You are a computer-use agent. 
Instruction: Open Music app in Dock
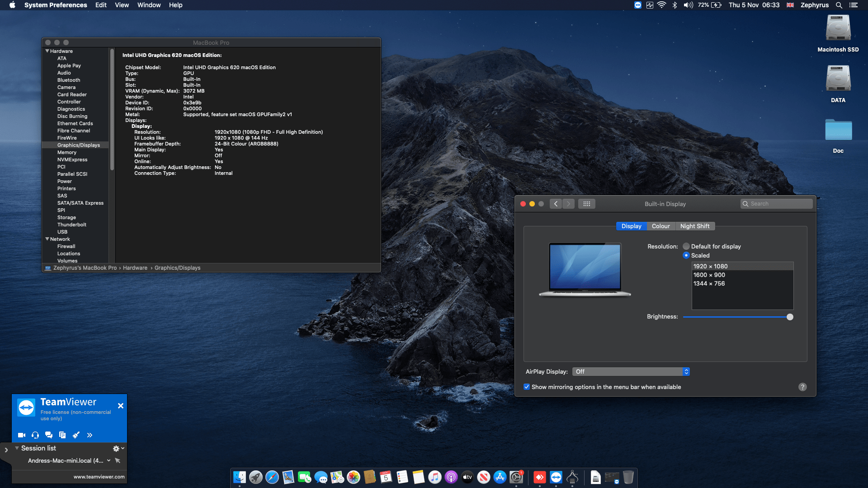click(x=435, y=477)
